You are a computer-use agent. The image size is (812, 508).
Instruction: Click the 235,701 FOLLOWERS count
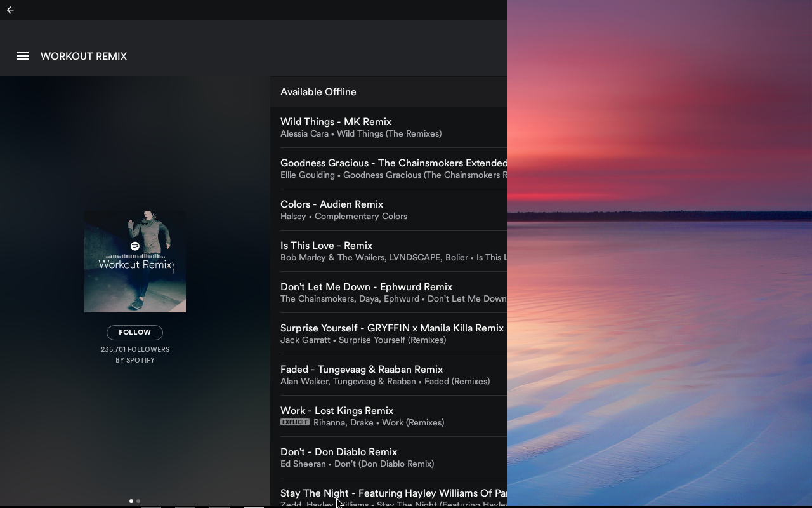click(135, 349)
